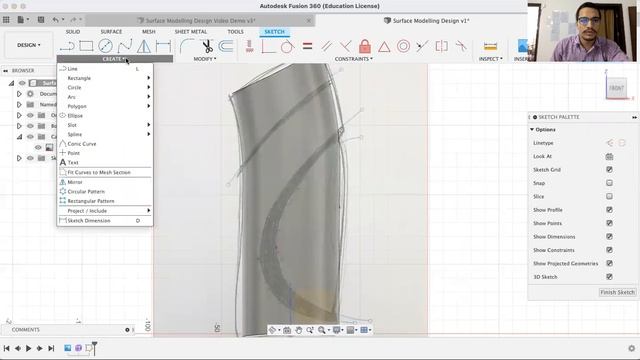
Task: Select the Pan hand tool in navigation bar
Action: point(299,330)
